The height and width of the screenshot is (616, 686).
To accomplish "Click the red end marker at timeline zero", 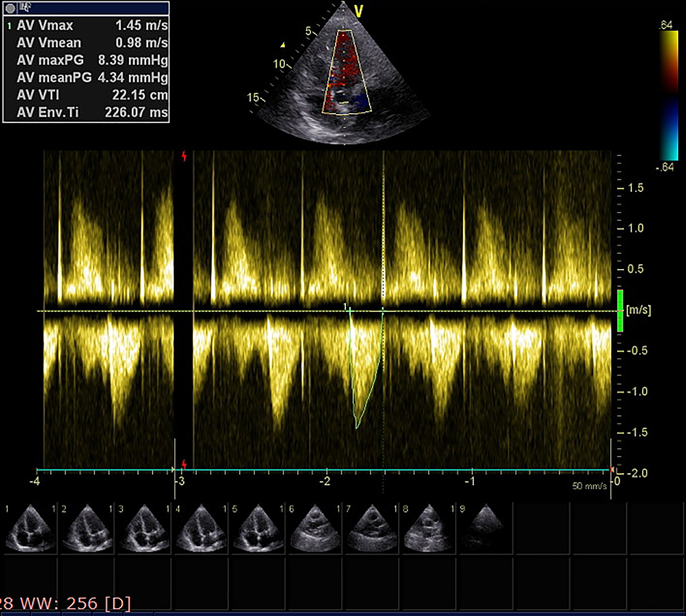I will click(612, 469).
